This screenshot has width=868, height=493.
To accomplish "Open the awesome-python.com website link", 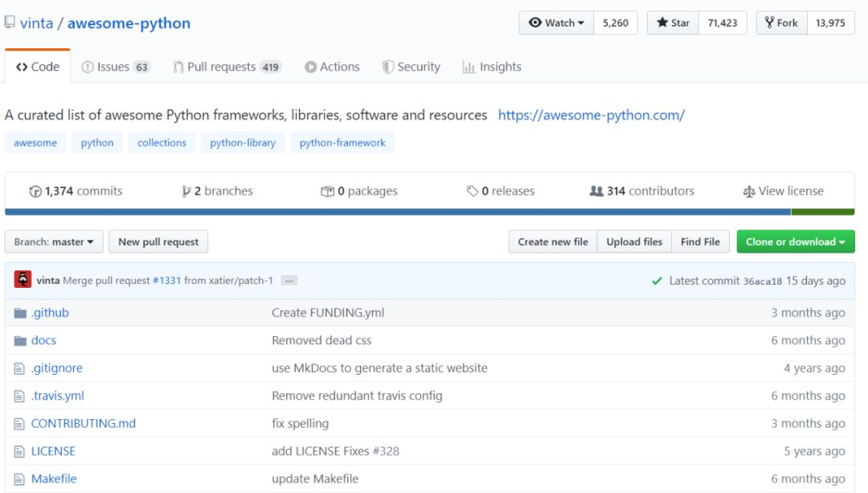I will 591,115.
